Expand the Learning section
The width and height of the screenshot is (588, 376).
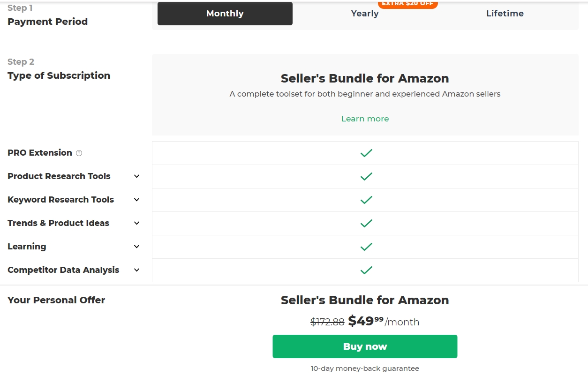coord(136,247)
